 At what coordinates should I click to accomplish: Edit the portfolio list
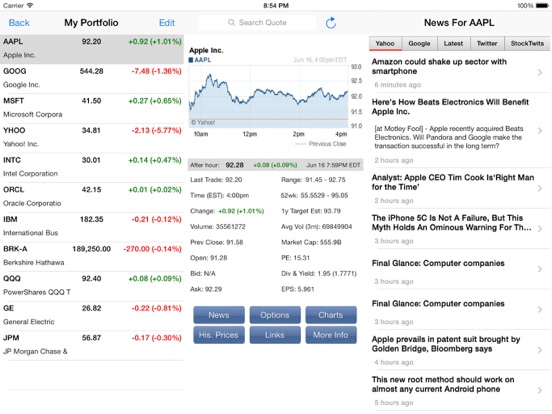pos(167,23)
